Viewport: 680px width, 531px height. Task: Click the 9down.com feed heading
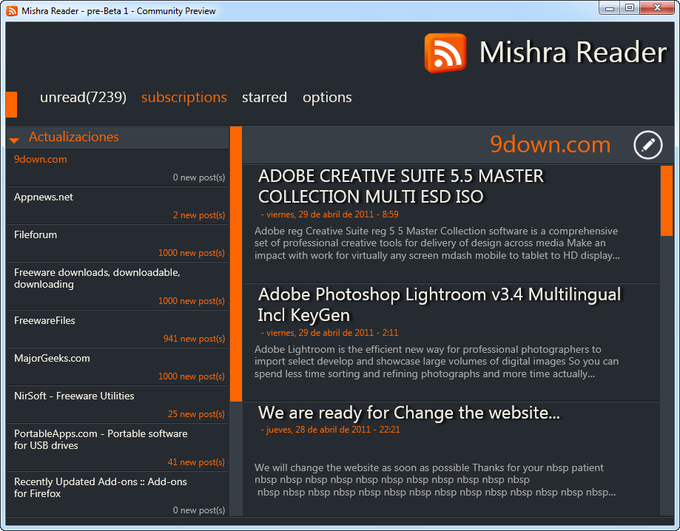point(550,144)
